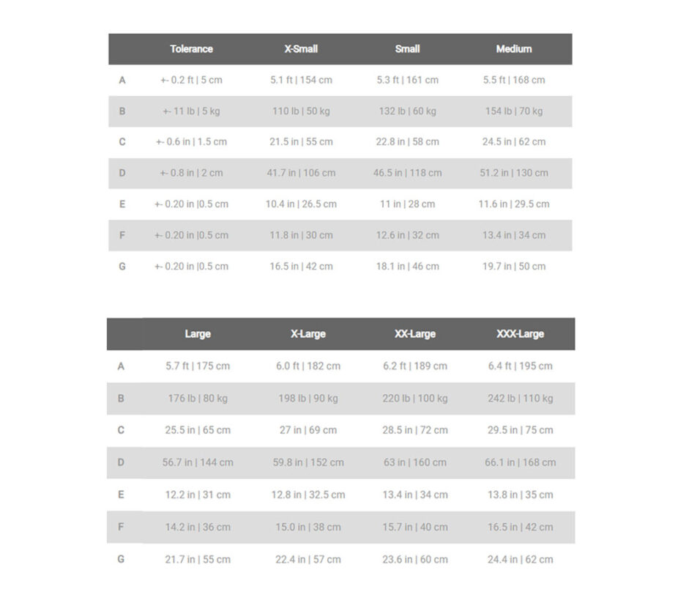
Task: Click the 6.4 ft | 195 cm cell
Action: 520,366
